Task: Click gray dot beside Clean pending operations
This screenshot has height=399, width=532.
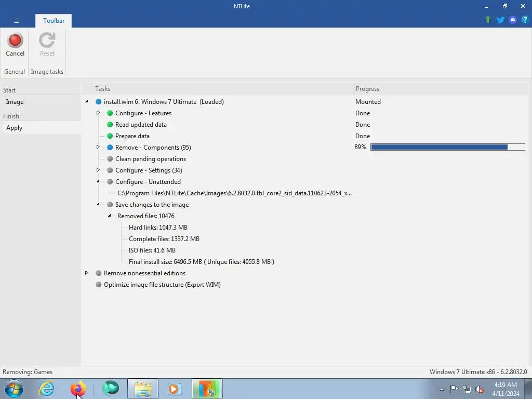Action: pyautogui.click(x=110, y=159)
